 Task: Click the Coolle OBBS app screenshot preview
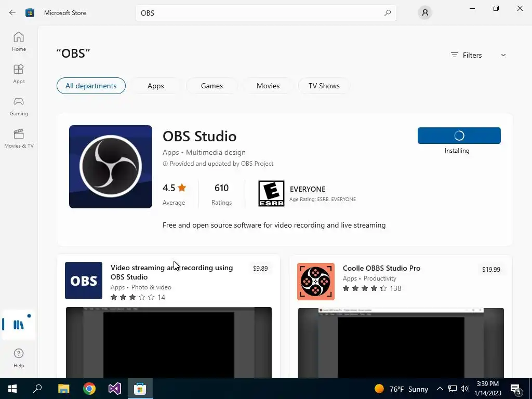point(401,343)
